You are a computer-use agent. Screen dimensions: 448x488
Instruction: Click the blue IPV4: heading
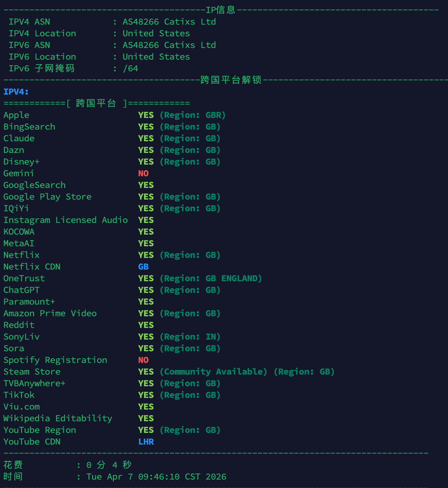pyautogui.click(x=16, y=92)
